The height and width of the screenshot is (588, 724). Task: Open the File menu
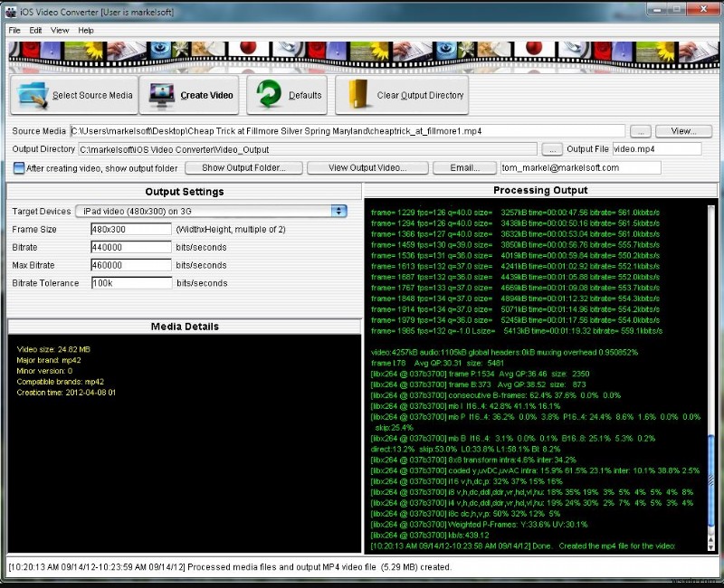point(14,30)
